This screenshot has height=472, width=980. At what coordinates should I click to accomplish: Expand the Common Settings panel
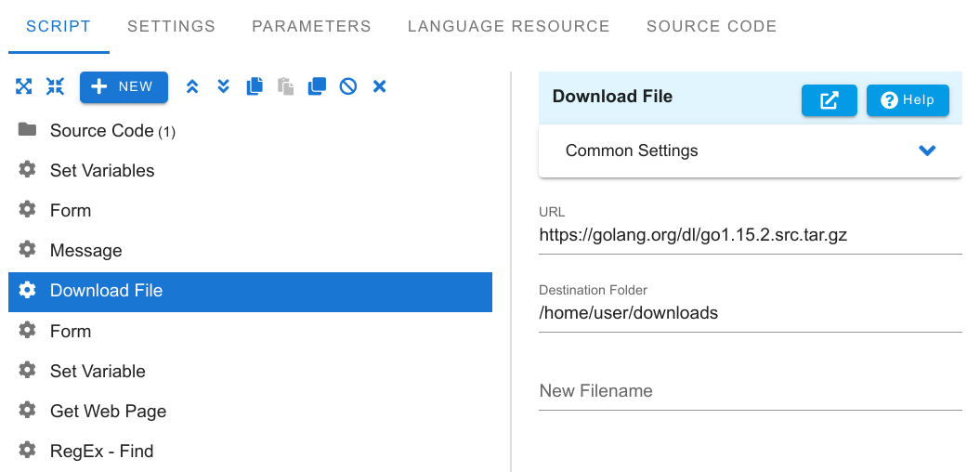click(750, 151)
